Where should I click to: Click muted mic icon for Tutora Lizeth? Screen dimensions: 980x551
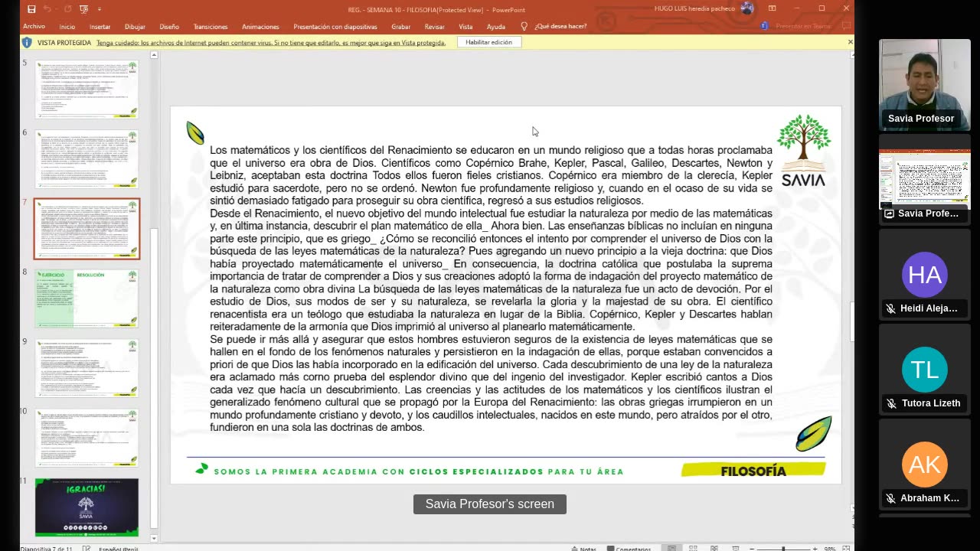pyautogui.click(x=890, y=403)
